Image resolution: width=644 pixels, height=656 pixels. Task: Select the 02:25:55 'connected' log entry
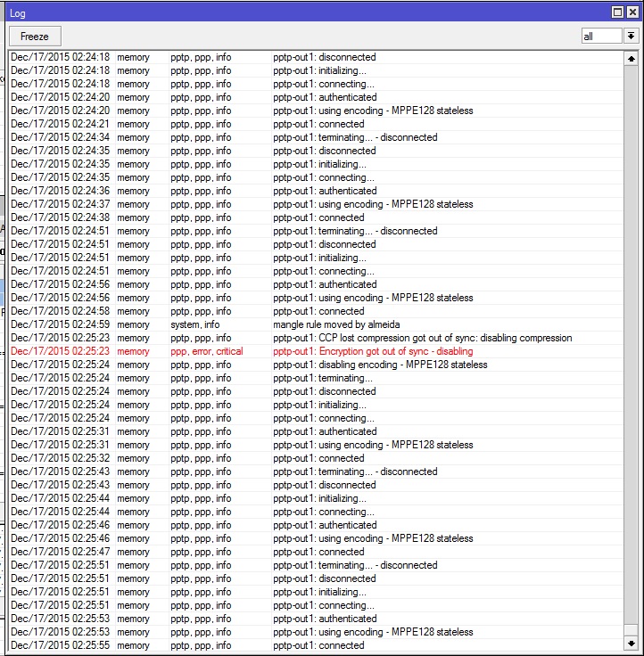coord(316,645)
